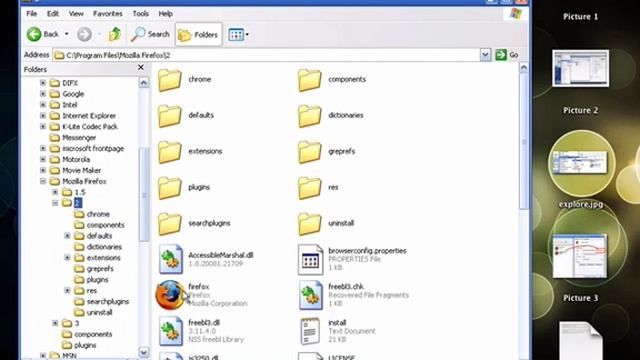Open the Picture 3 blank document thumbnail
Screen dimensions: 640x360
pyautogui.click(x=580, y=341)
